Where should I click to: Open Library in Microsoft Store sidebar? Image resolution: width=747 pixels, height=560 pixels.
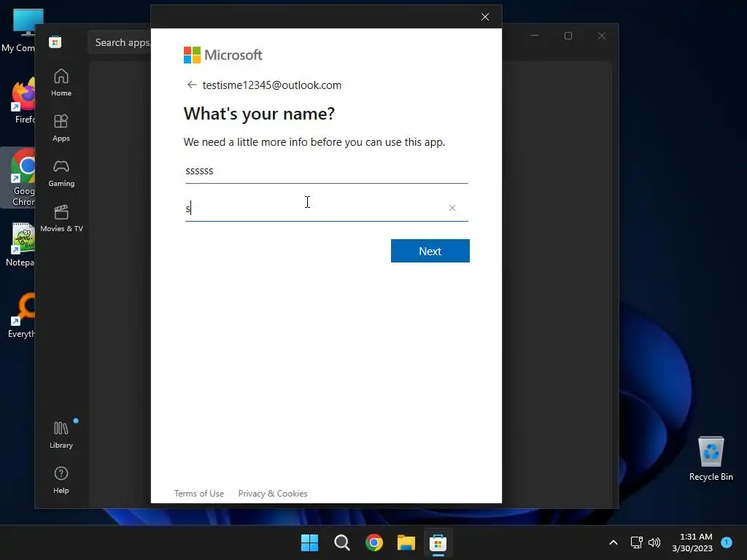tap(61, 435)
